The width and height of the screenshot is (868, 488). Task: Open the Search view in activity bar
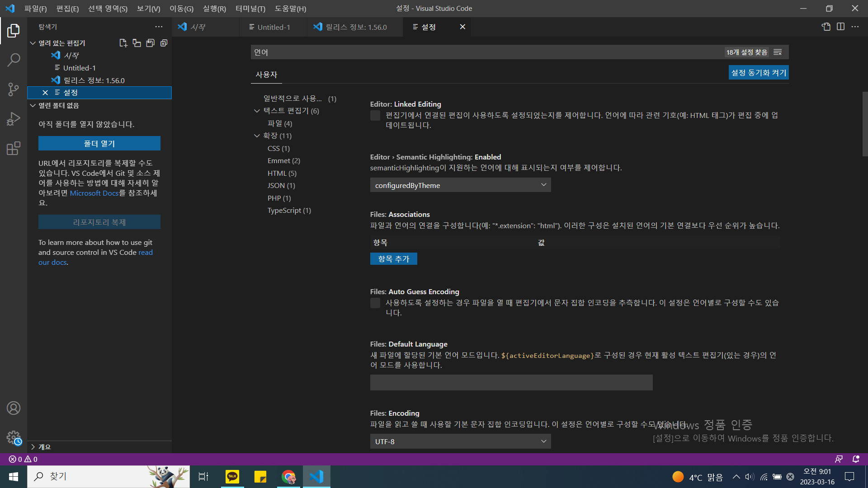tap(14, 60)
